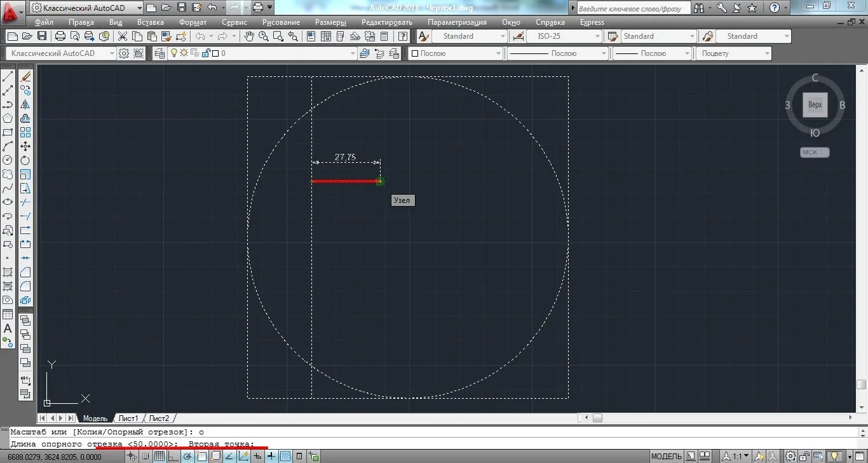Open the text style Standard dropdown
868x463 pixels.
click(x=469, y=36)
